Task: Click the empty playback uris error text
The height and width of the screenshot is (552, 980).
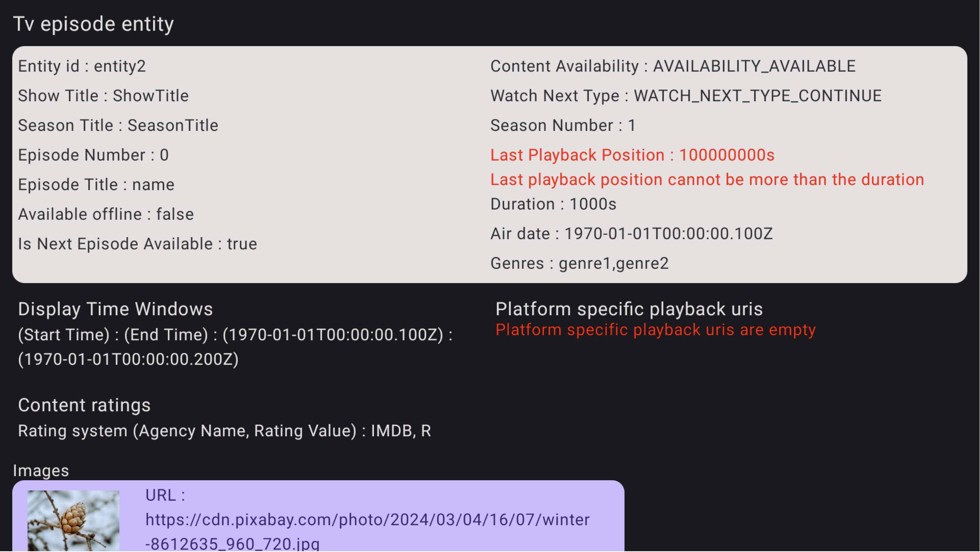Action: [x=656, y=330]
